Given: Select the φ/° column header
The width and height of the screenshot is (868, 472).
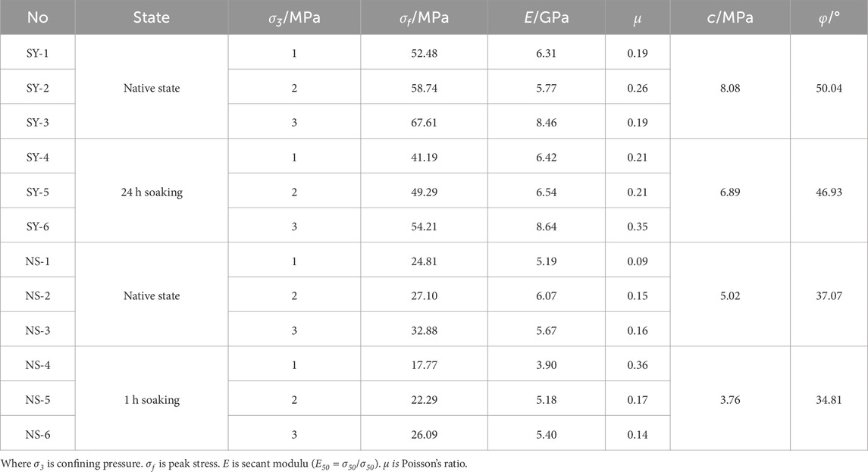Looking at the screenshot, I should [x=828, y=17].
